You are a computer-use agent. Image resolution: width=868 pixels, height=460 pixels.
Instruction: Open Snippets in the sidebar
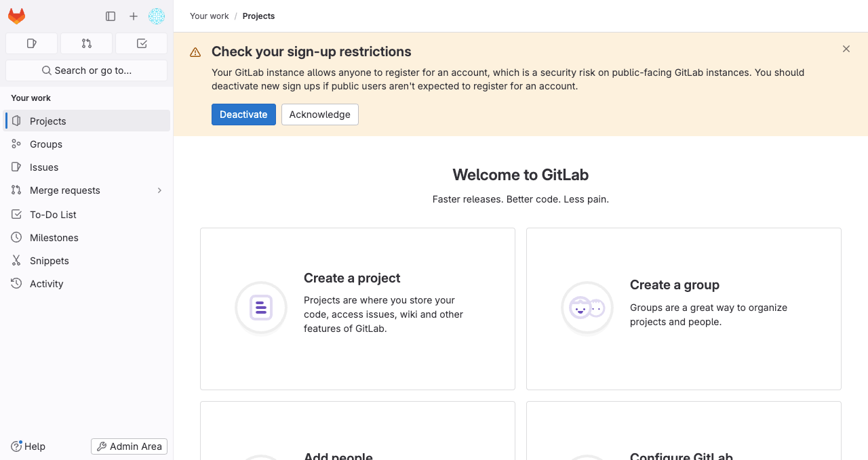pyautogui.click(x=87, y=261)
